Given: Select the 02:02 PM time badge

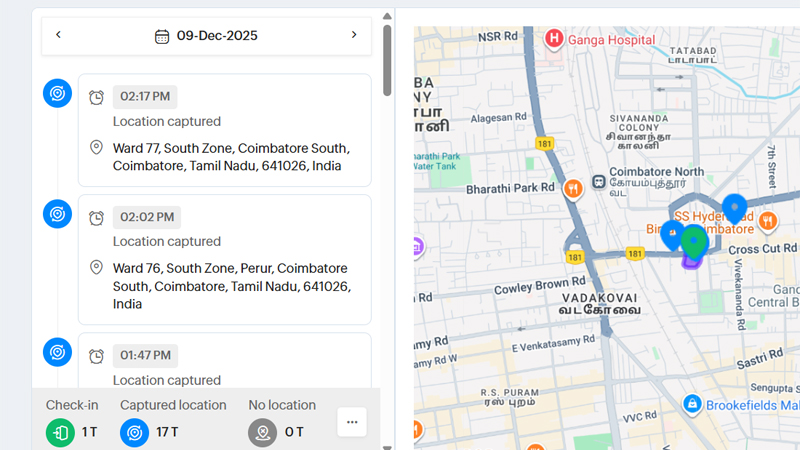Looking at the screenshot, I should (145, 217).
